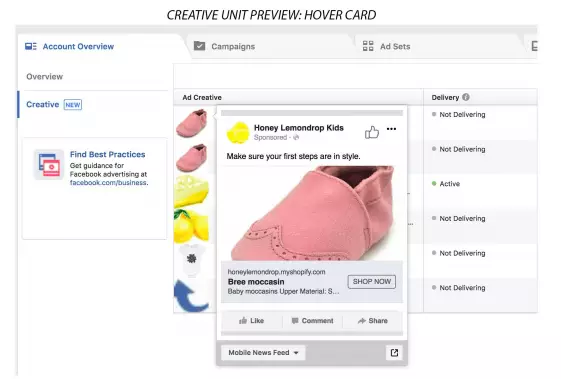
Task: Click the open-in-new-window preview icon
Action: pyautogui.click(x=394, y=353)
